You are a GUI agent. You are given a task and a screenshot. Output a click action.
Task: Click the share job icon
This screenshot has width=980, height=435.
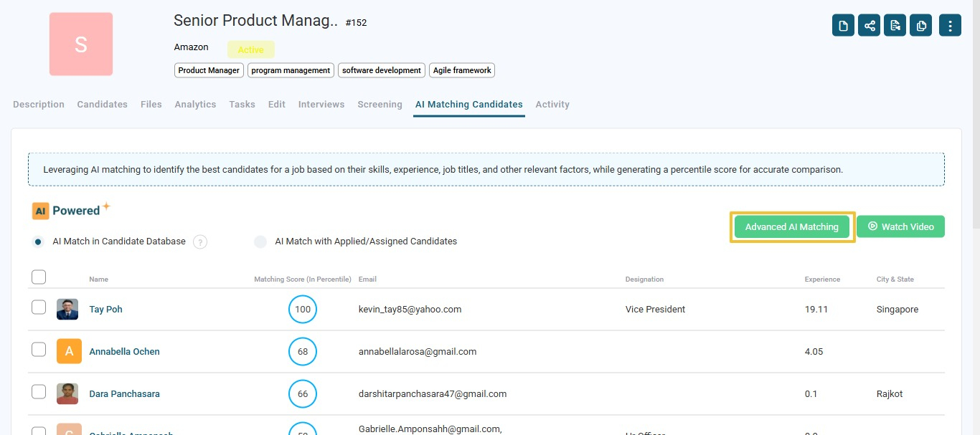pos(870,26)
